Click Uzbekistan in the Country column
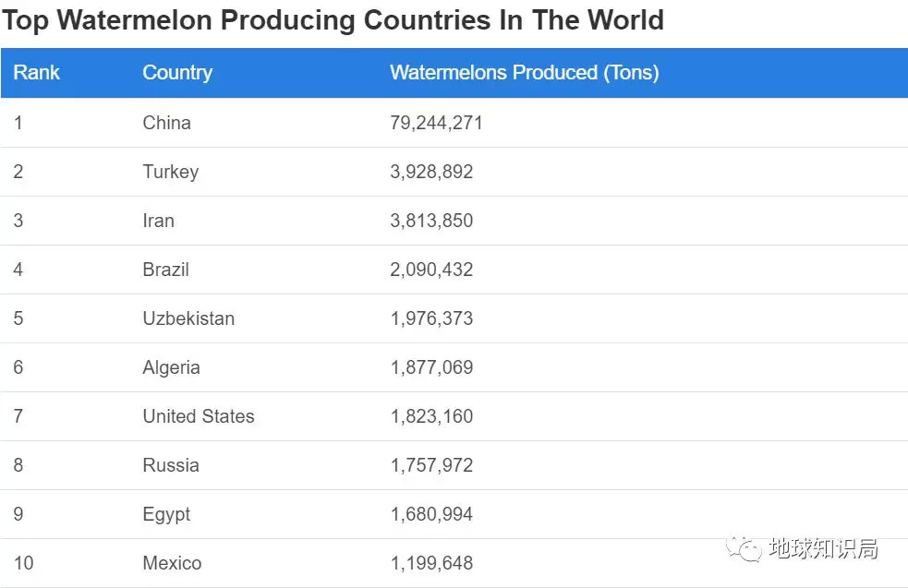The height and width of the screenshot is (588, 908). pos(188,318)
